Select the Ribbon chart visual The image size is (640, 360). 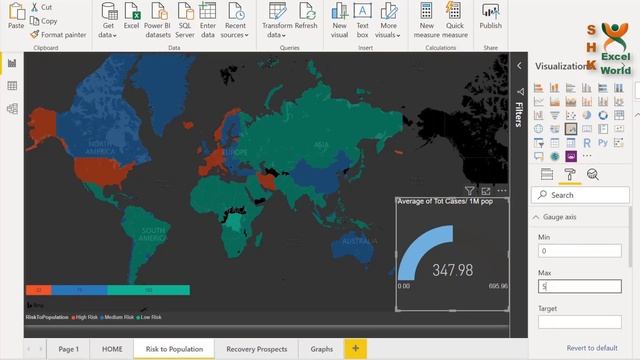(x=619, y=101)
